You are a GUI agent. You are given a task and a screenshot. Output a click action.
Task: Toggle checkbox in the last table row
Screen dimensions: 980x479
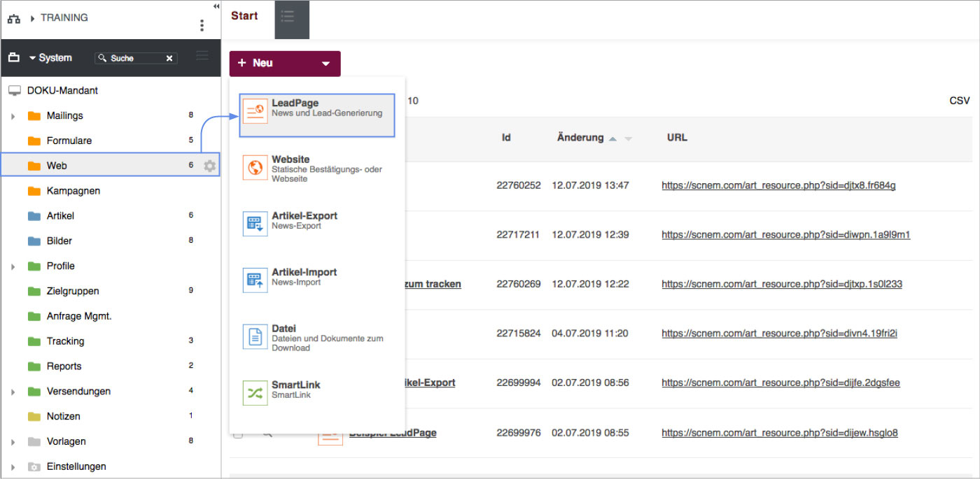238,434
